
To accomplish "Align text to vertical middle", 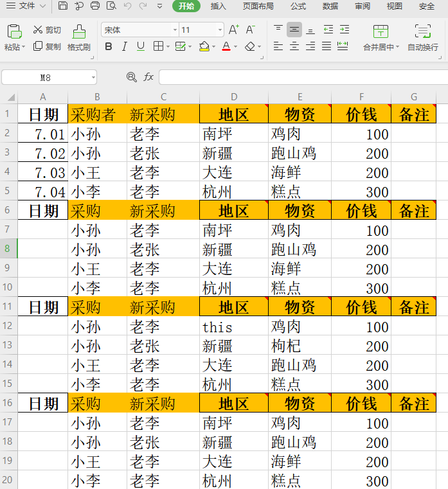I will point(294,30).
